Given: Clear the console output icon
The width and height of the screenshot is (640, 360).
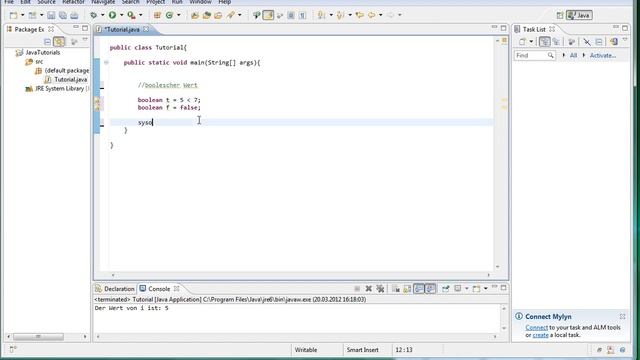Looking at the screenshot, I should (396, 289).
